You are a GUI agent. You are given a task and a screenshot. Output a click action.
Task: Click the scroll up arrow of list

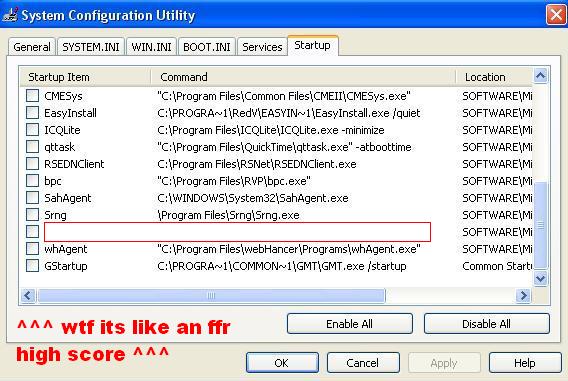(x=540, y=76)
